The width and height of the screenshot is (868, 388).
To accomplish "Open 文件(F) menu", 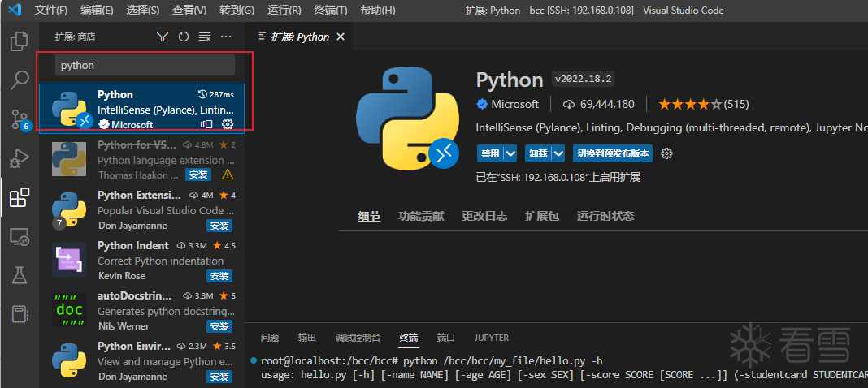I will [50, 11].
